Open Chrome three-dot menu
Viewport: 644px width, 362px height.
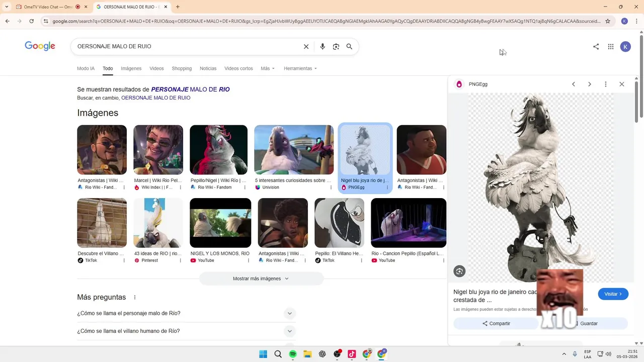click(636, 21)
